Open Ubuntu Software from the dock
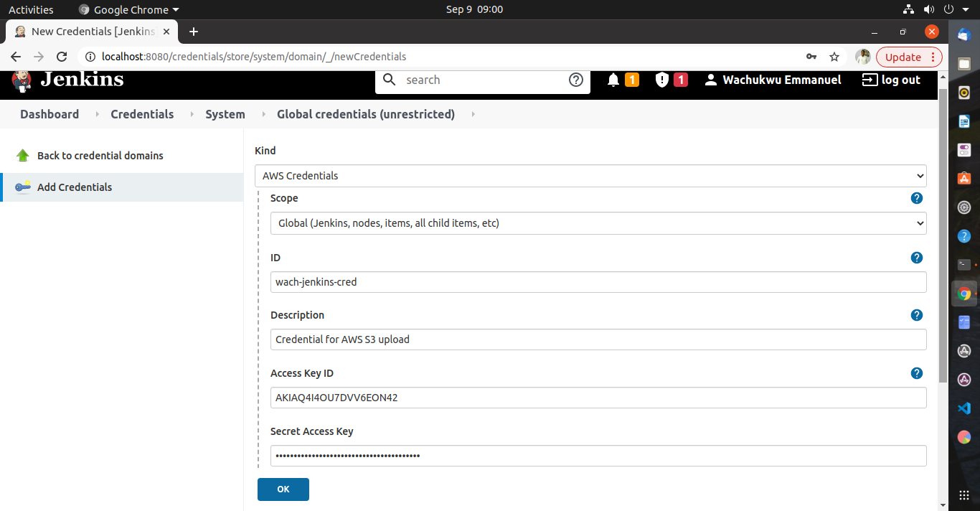This screenshot has width=980, height=511. coord(964,179)
